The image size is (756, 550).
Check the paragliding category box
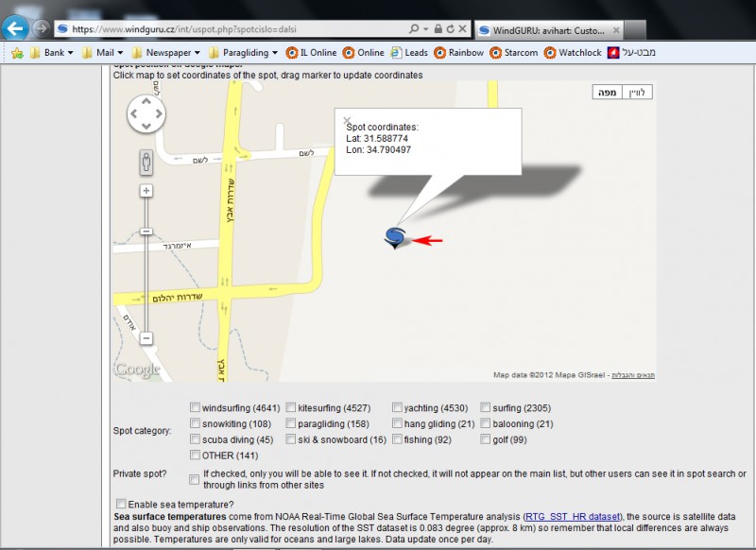[290, 423]
